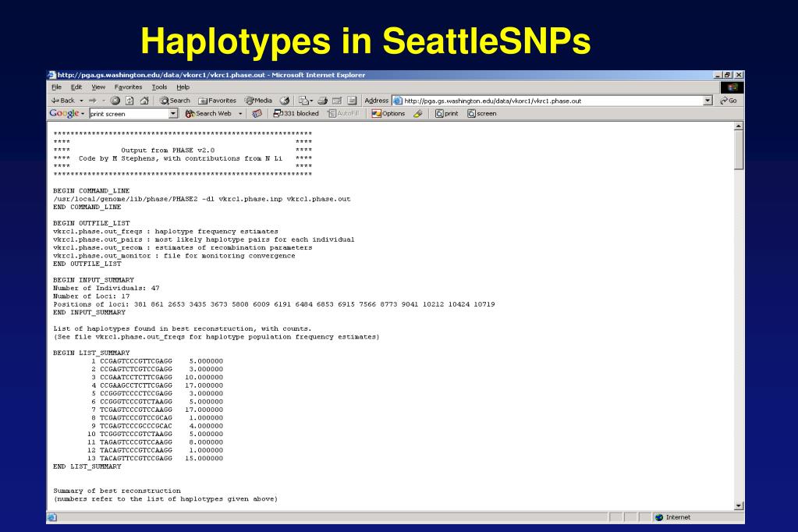This screenshot has width=798, height=532.
Task: Click the 'Positions of loci' line
Action: [274, 304]
